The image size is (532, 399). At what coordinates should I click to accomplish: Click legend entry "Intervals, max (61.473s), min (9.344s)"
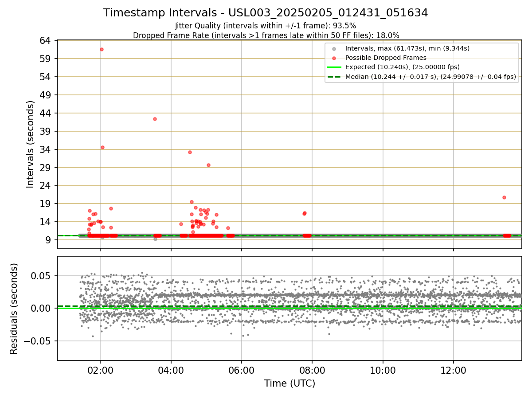click(x=407, y=48)
